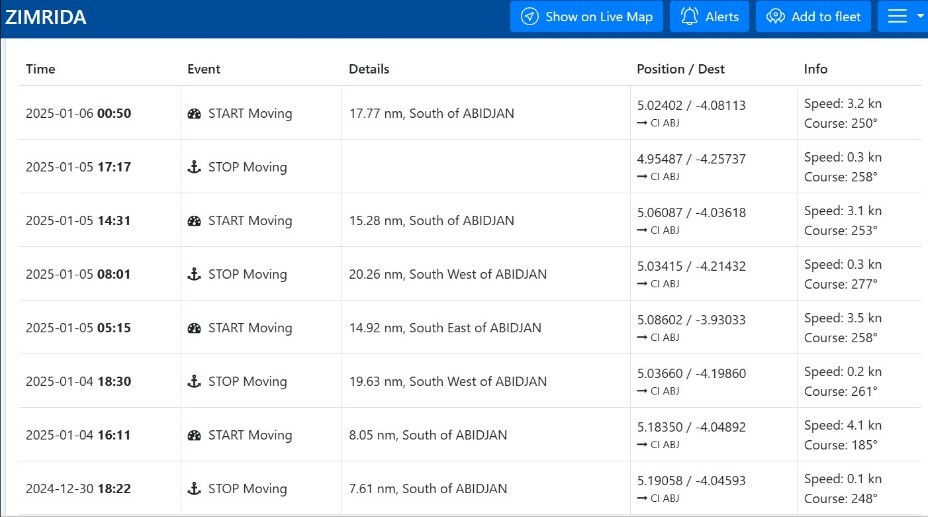This screenshot has height=517, width=928.
Task: Click the anchor icon in 2024-12-30 18:22 row
Action: pyautogui.click(x=194, y=488)
